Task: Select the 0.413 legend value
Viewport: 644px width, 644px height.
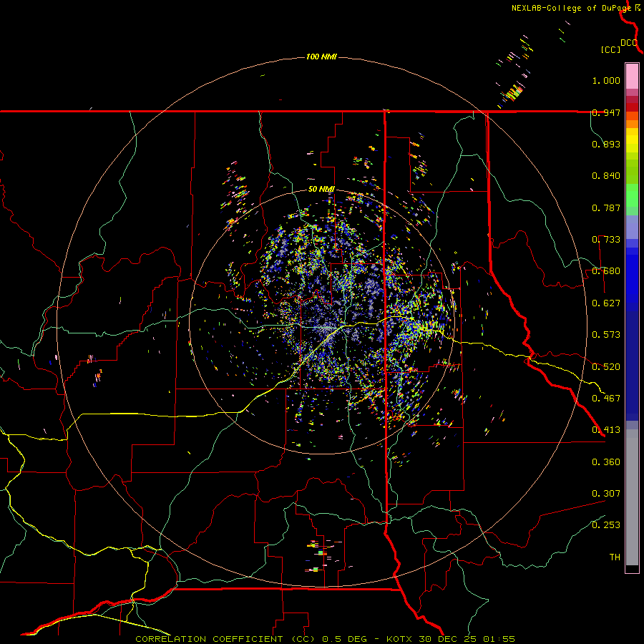Action: point(606,430)
